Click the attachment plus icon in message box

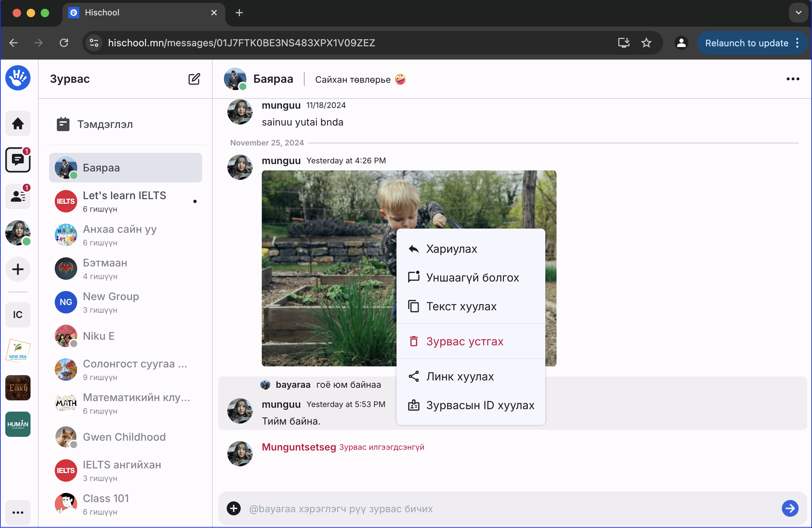tap(234, 508)
